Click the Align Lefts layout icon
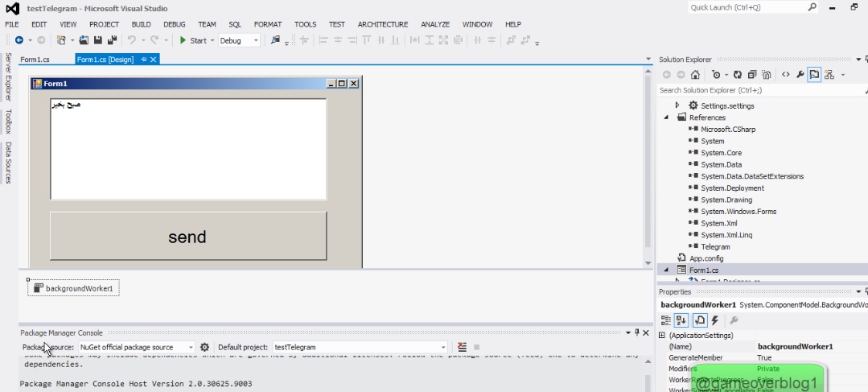Viewport: 868px width, 392px height. pos(324,40)
